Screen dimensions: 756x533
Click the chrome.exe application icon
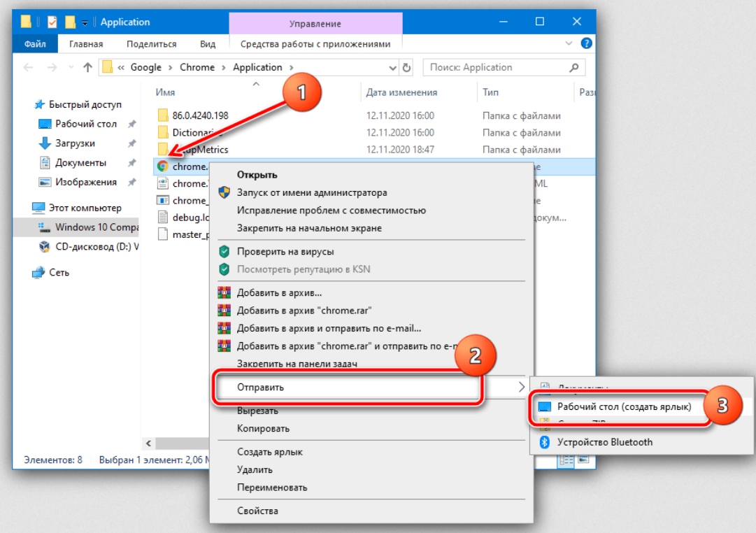162,166
